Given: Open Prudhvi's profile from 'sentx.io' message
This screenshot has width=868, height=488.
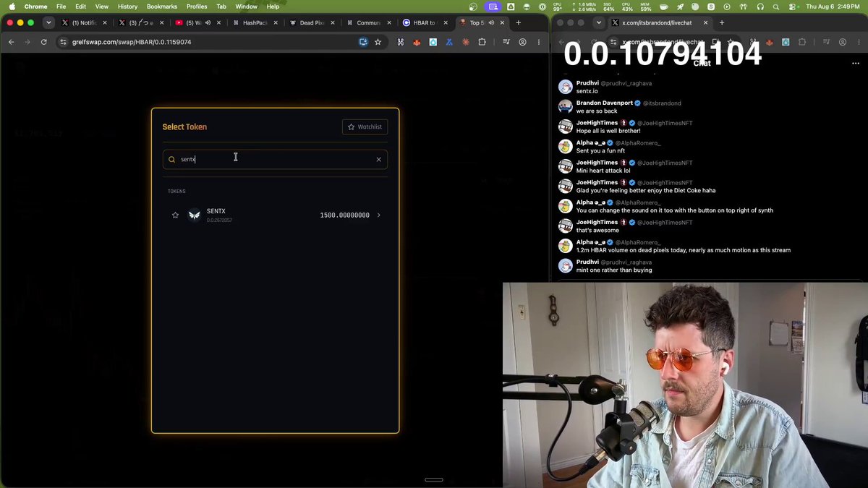Looking at the screenshot, I should click(x=587, y=83).
